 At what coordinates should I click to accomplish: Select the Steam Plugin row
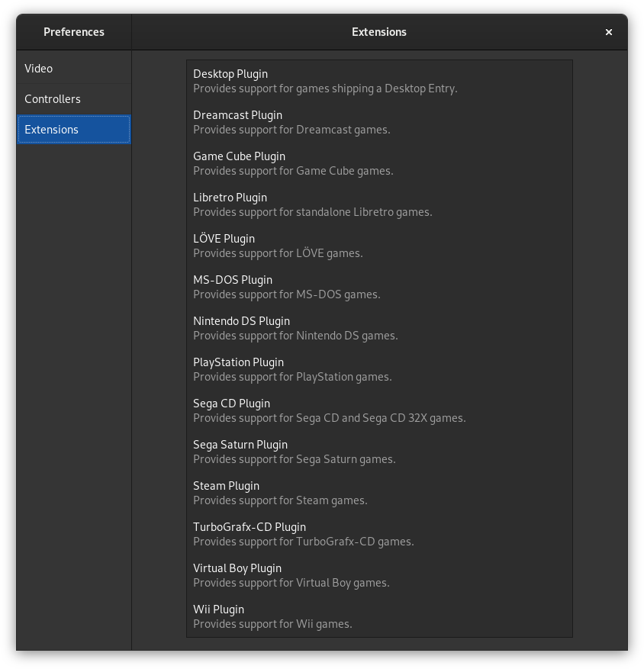pyautogui.click(x=379, y=493)
